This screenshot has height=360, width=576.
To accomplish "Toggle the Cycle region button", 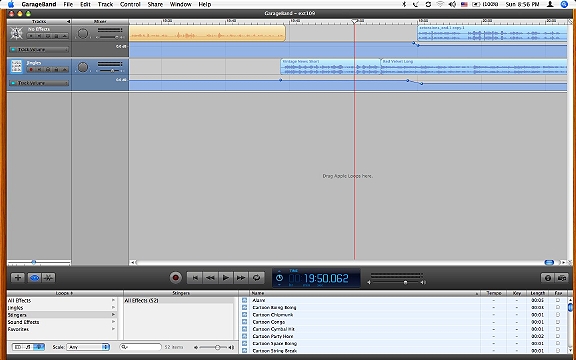I will pos(256,278).
